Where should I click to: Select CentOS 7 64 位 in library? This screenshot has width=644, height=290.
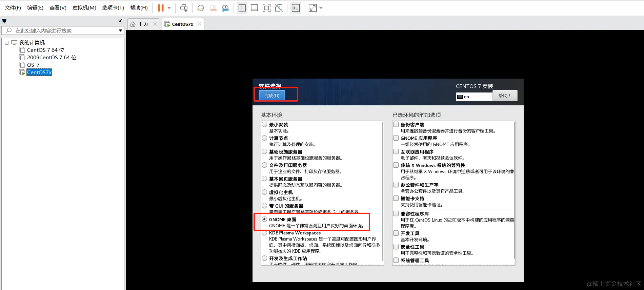tap(45, 50)
